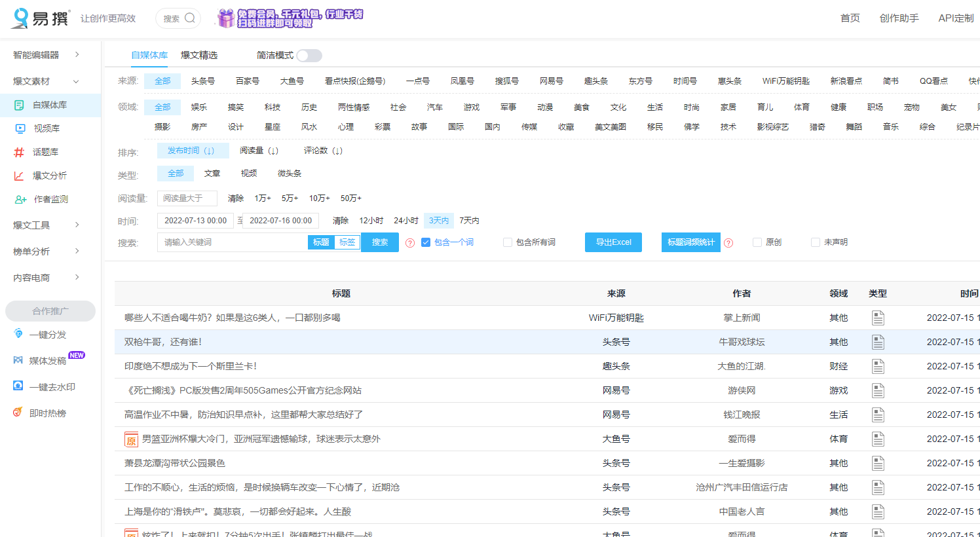The height and width of the screenshot is (537, 980).
Task: Click the article type icon in the 双枪牛哥 row
Action: [878, 342]
